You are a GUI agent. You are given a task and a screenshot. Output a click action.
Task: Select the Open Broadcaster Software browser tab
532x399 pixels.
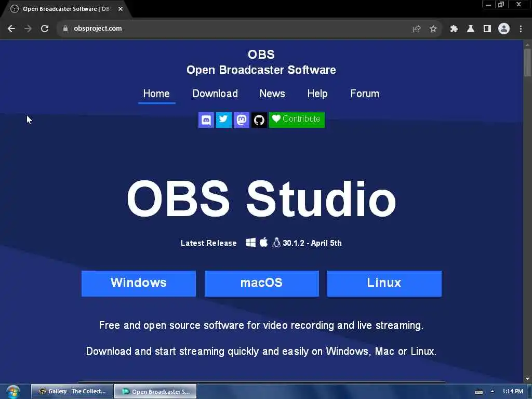pos(66,9)
